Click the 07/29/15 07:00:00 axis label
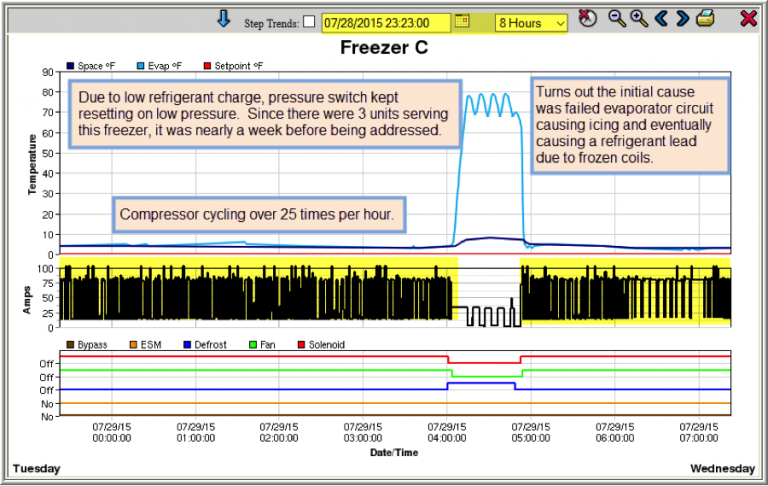 point(698,433)
